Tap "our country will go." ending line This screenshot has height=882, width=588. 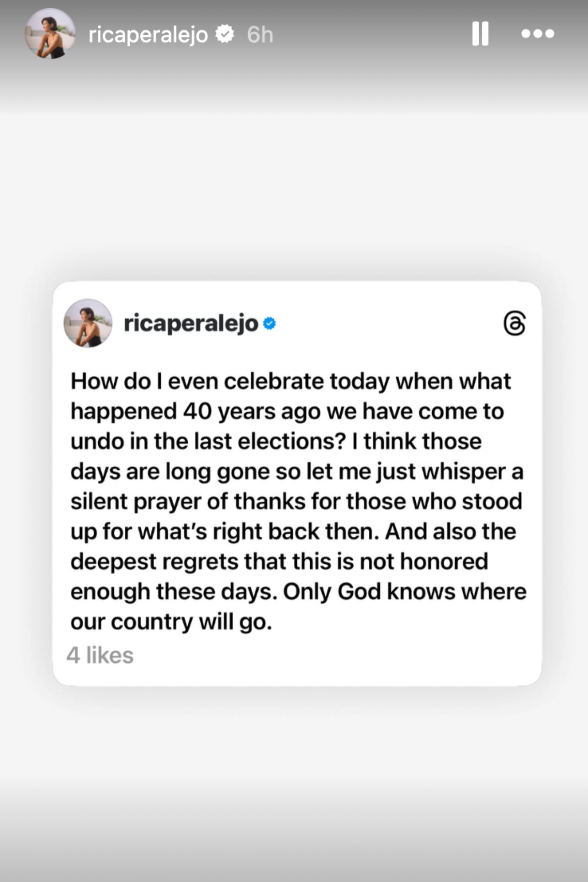coord(171,622)
